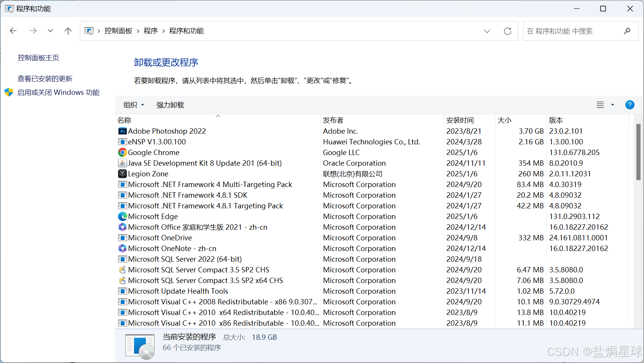The image size is (644, 363).
Task: Click the SQL Server Compact 3.5 SP2 CHS icon
Action: click(x=122, y=270)
